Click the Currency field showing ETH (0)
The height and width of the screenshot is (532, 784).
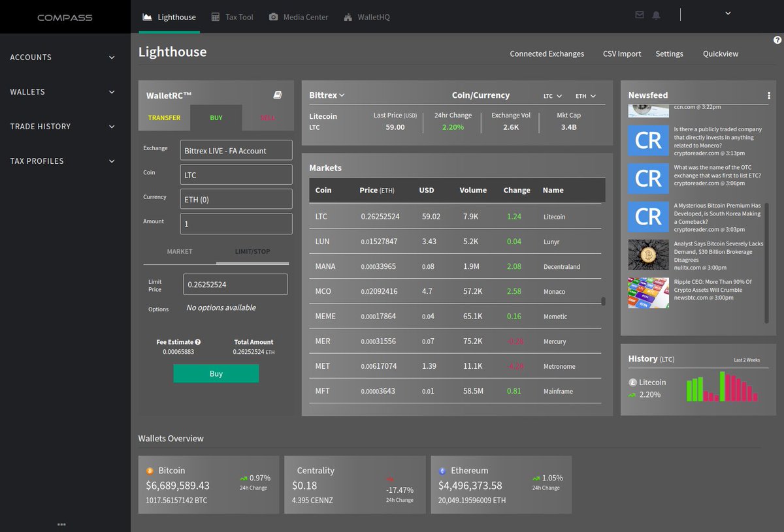[x=236, y=199]
